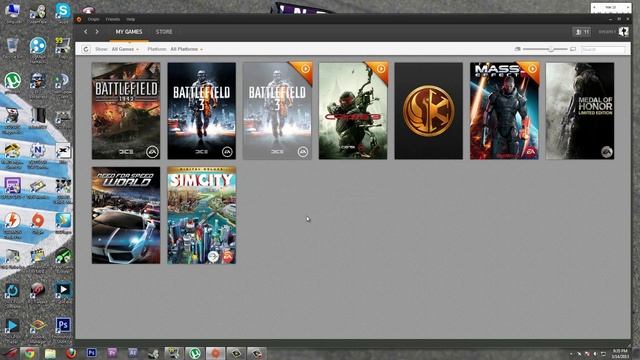Open the Computer desktop icon
The image size is (640, 360).
pos(13,11)
